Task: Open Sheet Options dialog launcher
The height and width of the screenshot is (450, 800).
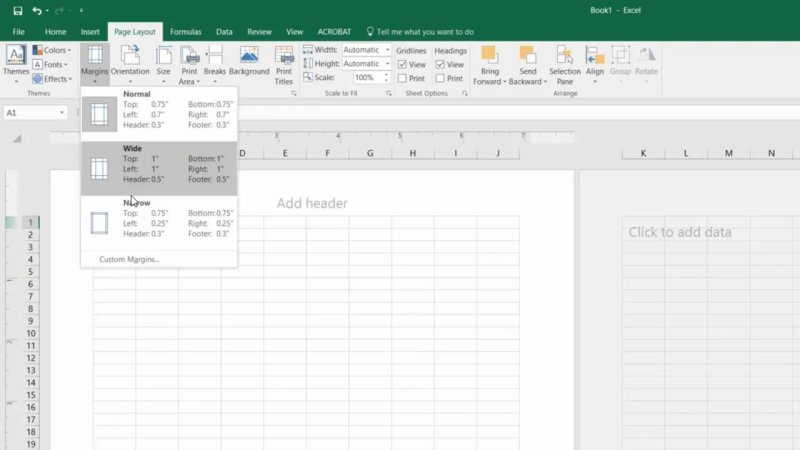Action: point(465,93)
